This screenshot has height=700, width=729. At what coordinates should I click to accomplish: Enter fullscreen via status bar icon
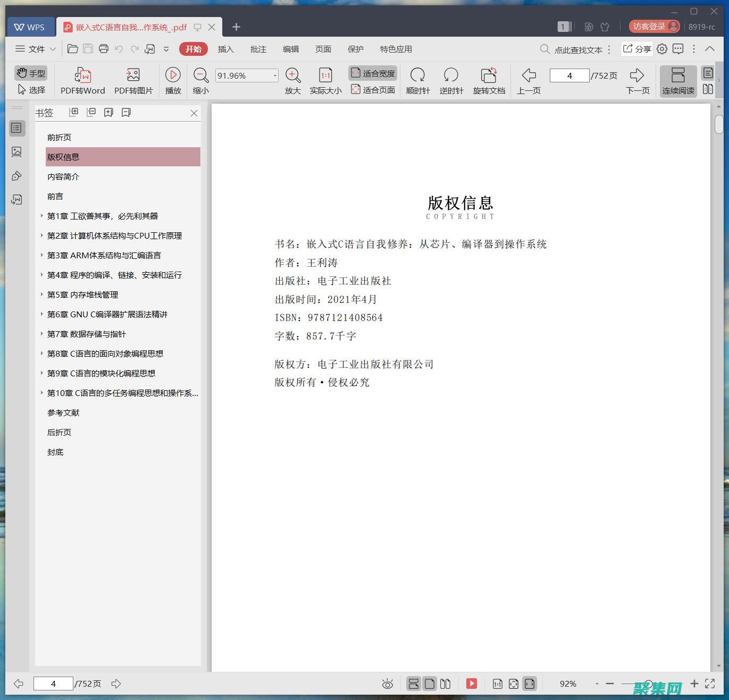click(709, 684)
